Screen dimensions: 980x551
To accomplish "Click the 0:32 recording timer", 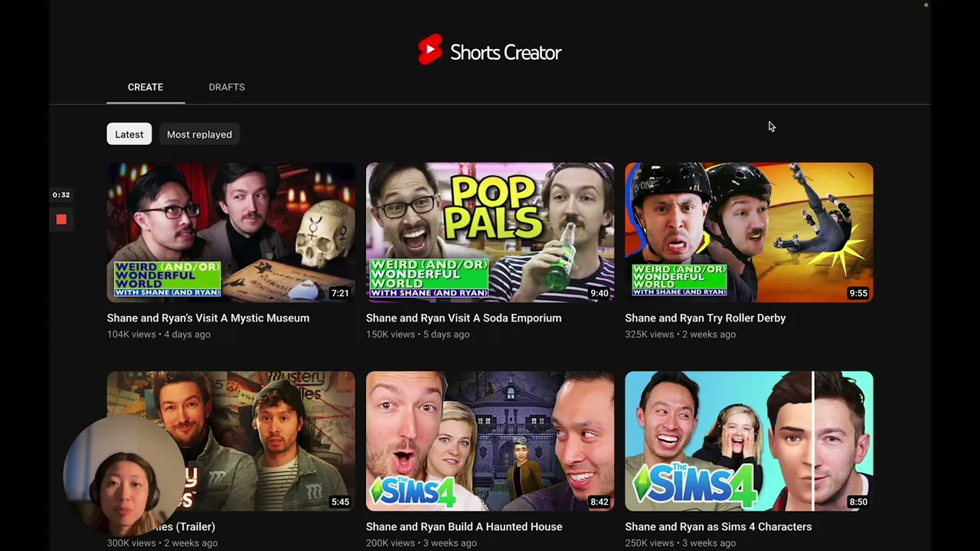I will pyautogui.click(x=61, y=195).
